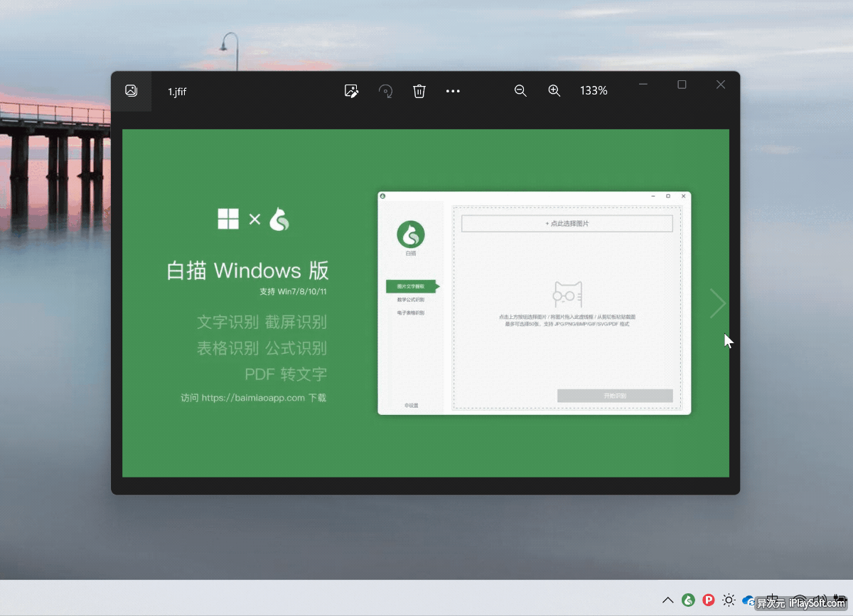Click the 133% zoom level indicator

594,91
